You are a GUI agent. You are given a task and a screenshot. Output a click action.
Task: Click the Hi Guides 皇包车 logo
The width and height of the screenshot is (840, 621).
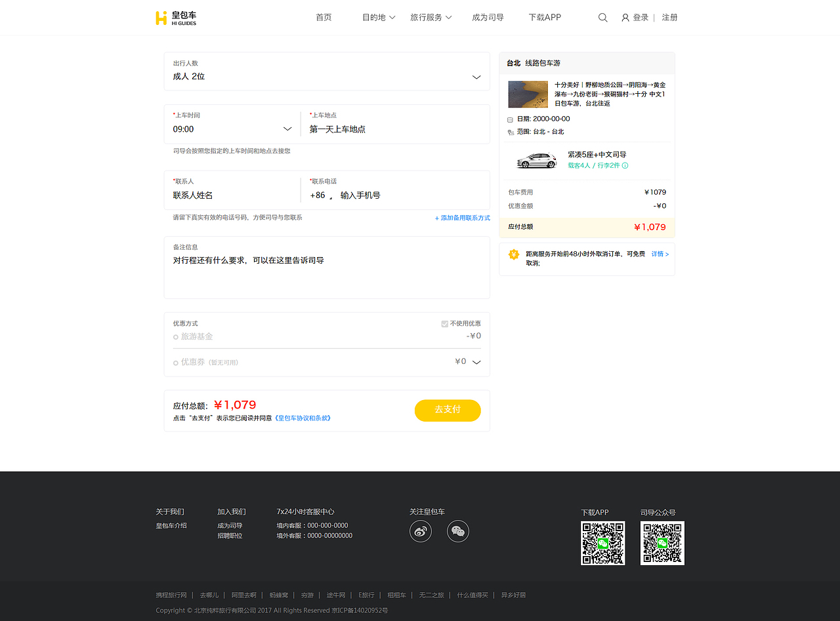click(175, 18)
